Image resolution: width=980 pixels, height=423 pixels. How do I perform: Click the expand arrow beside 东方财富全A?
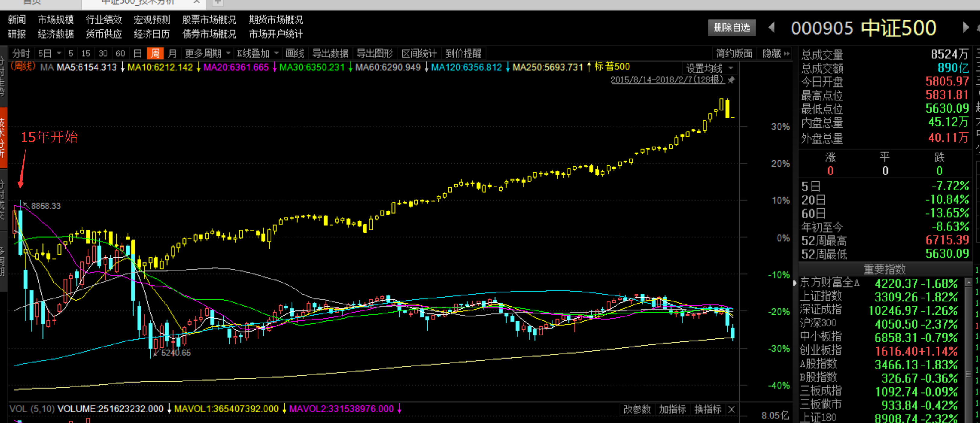click(x=795, y=283)
